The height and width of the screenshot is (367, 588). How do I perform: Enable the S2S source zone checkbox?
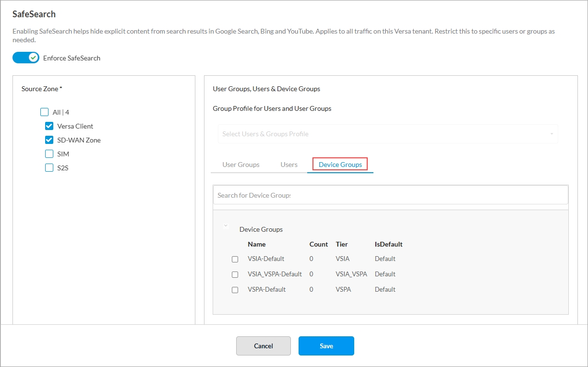pyautogui.click(x=49, y=168)
